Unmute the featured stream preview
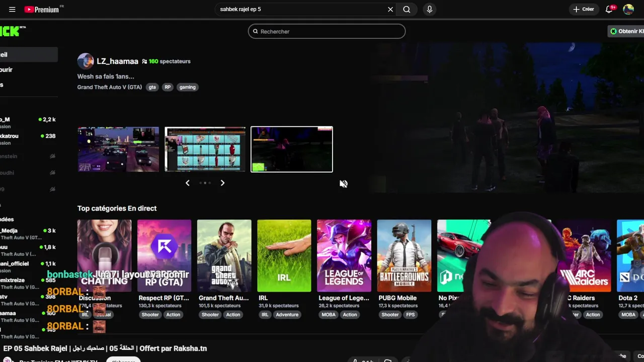Screen dimensions: 644x362 [344, 184]
